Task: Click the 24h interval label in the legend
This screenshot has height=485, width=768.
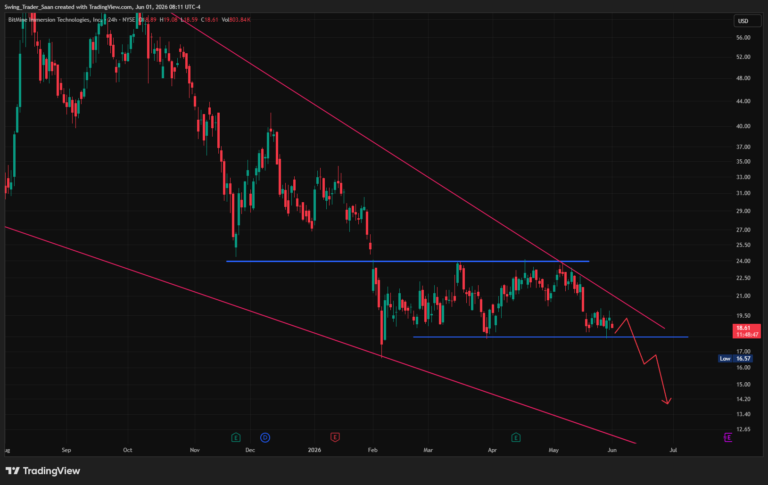Action: (112, 20)
